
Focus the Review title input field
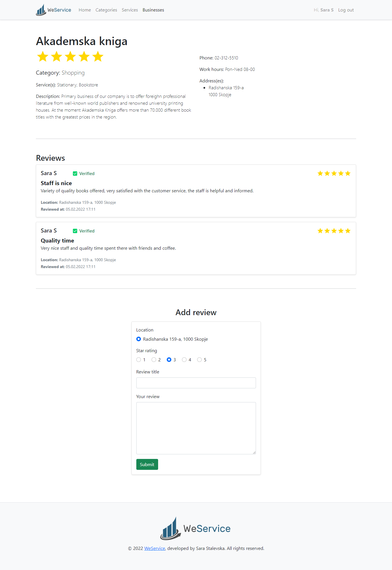tap(196, 383)
